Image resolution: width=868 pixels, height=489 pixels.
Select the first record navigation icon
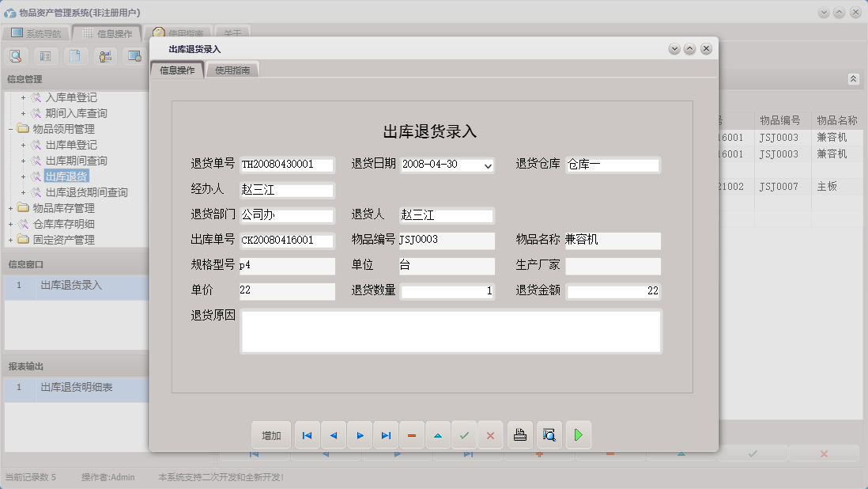pyautogui.click(x=307, y=434)
